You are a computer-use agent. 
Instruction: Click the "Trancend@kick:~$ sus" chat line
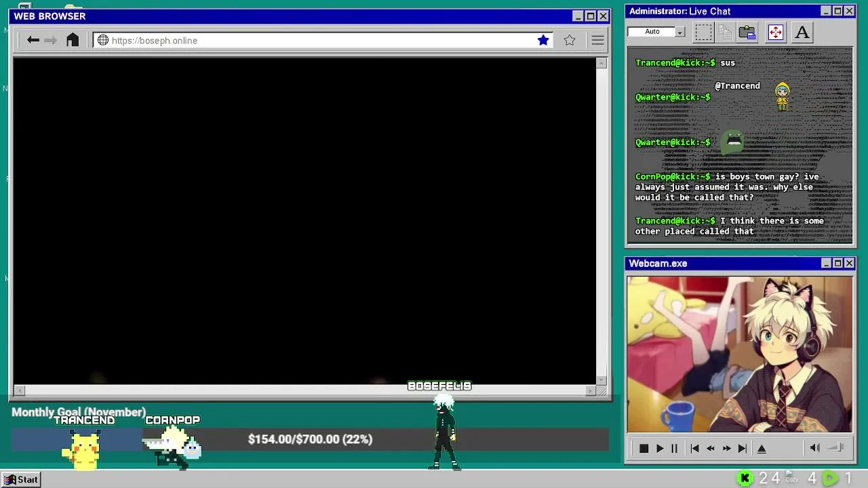[x=685, y=63]
